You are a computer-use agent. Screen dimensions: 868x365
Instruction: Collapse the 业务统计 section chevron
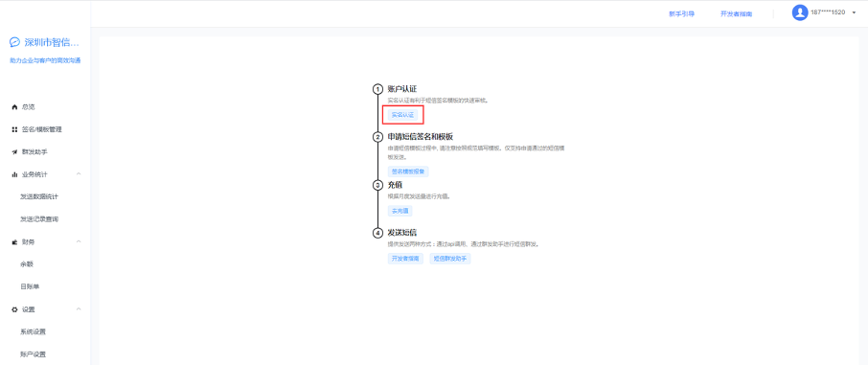pos(79,174)
